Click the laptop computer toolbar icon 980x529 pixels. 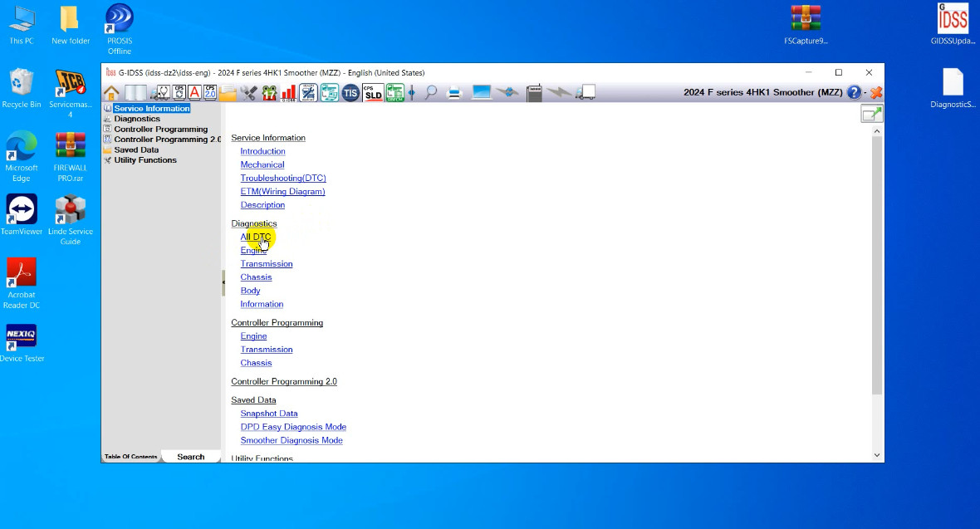(481, 92)
